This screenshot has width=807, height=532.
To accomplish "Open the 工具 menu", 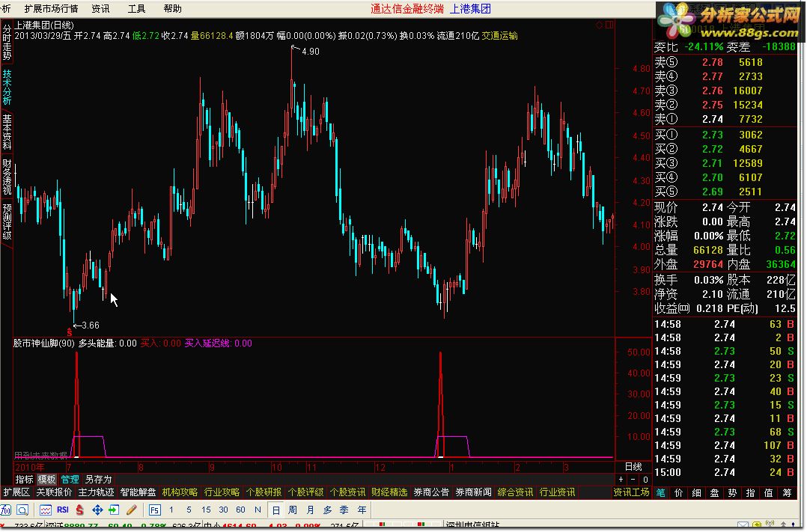I will (x=136, y=9).
